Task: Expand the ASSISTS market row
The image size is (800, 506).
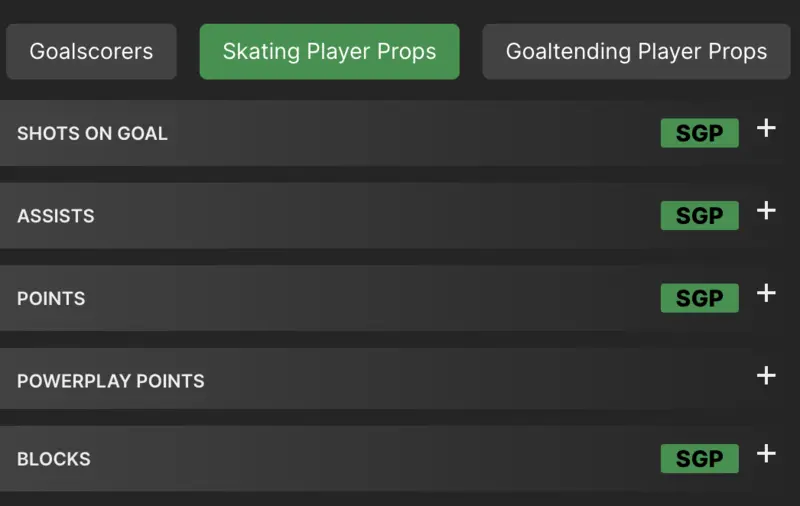Action: pyautogui.click(x=400, y=215)
